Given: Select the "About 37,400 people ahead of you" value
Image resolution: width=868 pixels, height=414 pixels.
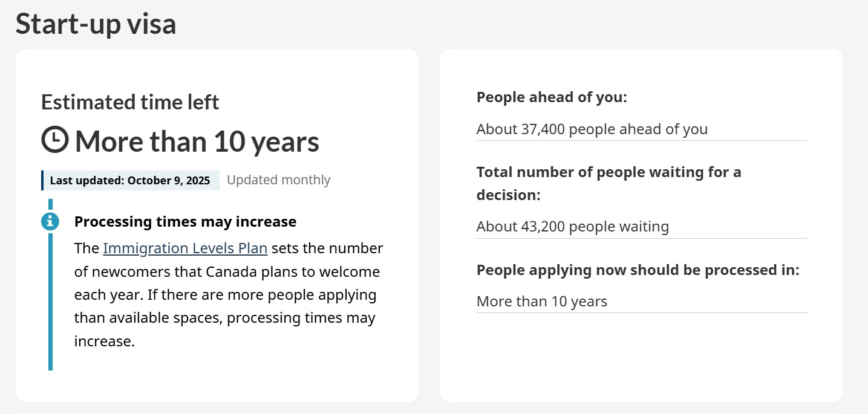Looking at the screenshot, I should [x=592, y=129].
